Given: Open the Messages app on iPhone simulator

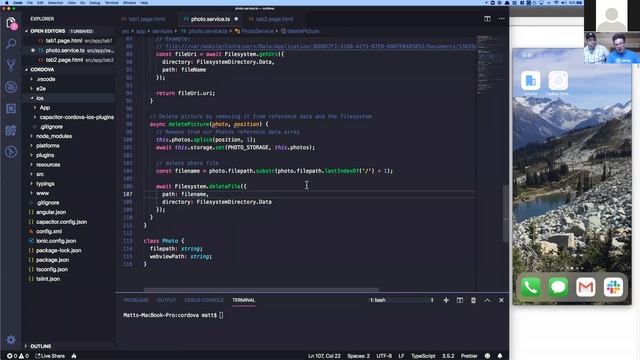Looking at the screenshot, I should 558,287.
